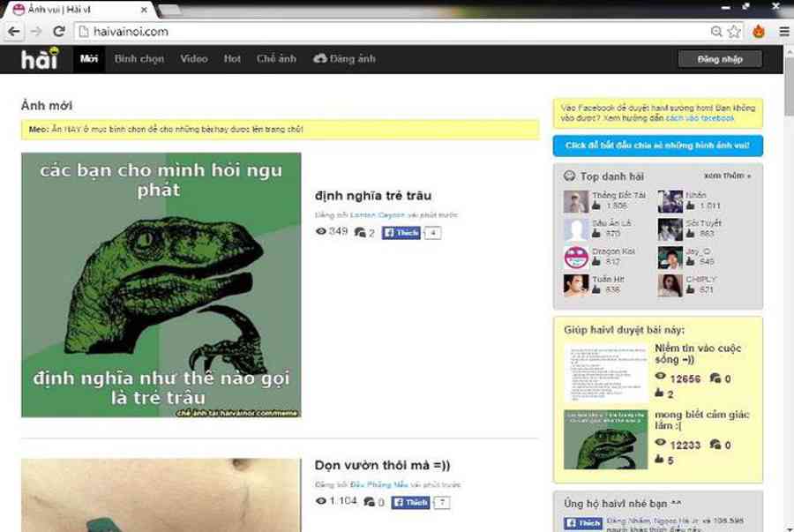The height and width of the screenshot is (532, 794).
Task: Open Tuấn Hít's avatar
Action: tap(576, 285)
